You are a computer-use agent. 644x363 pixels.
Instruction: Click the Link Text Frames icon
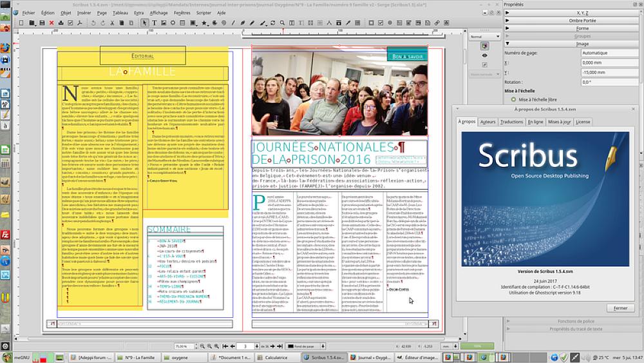(310, 23)
